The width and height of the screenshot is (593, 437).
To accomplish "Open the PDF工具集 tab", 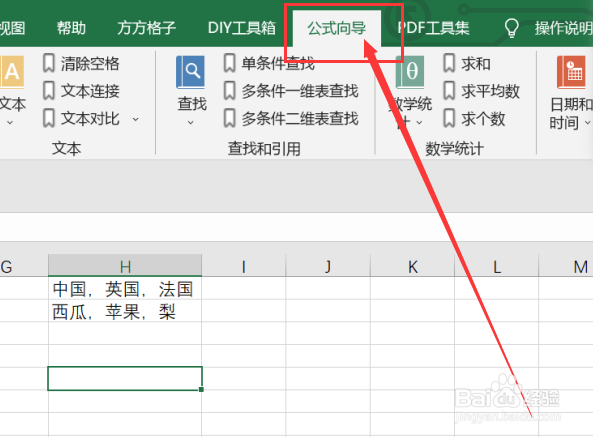I will pyautogui.click(x=433, y=28).
